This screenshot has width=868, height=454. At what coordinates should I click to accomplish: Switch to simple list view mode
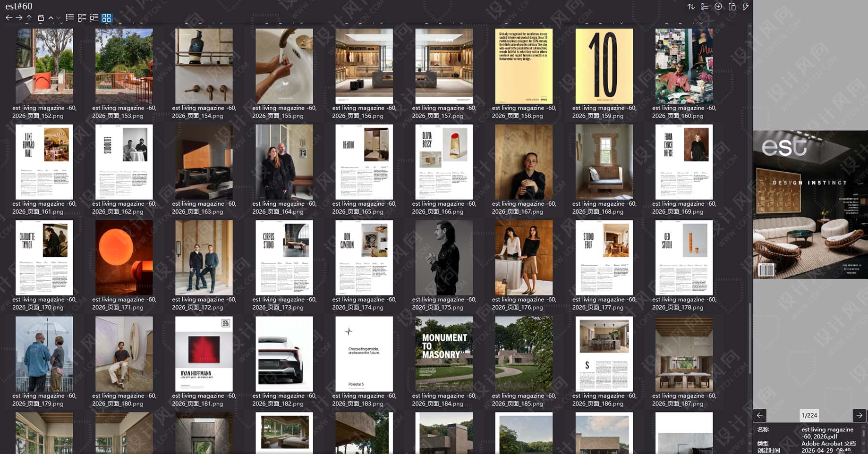click(x=69, y=18)
